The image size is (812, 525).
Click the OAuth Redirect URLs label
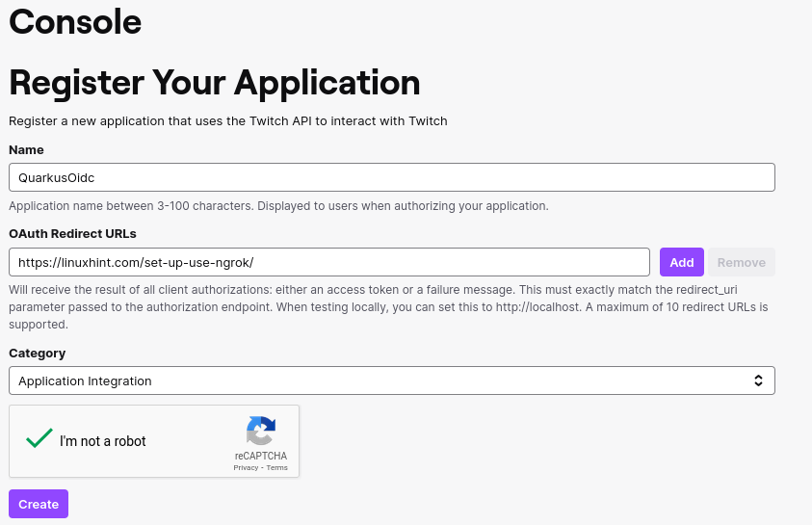(72, 233)
